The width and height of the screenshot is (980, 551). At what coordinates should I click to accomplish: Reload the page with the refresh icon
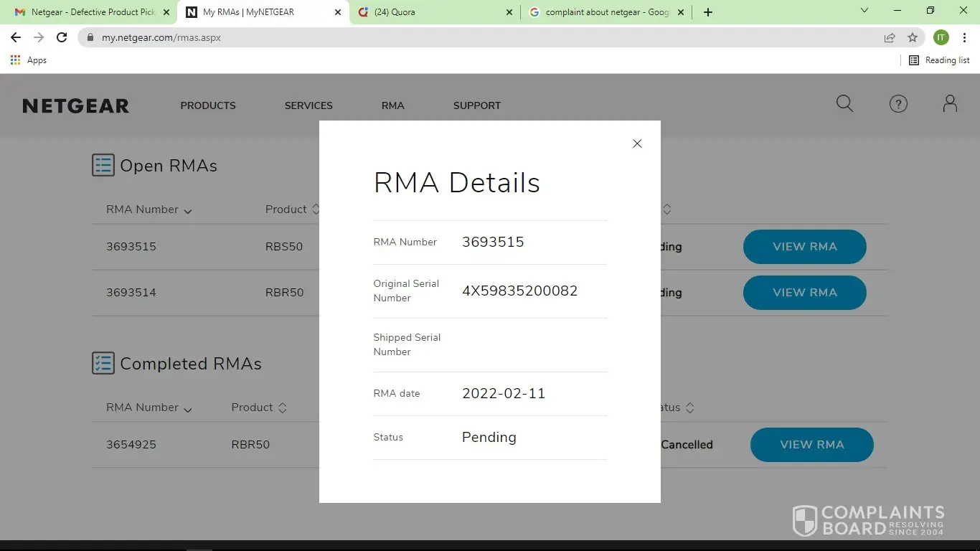click(62, 37)
